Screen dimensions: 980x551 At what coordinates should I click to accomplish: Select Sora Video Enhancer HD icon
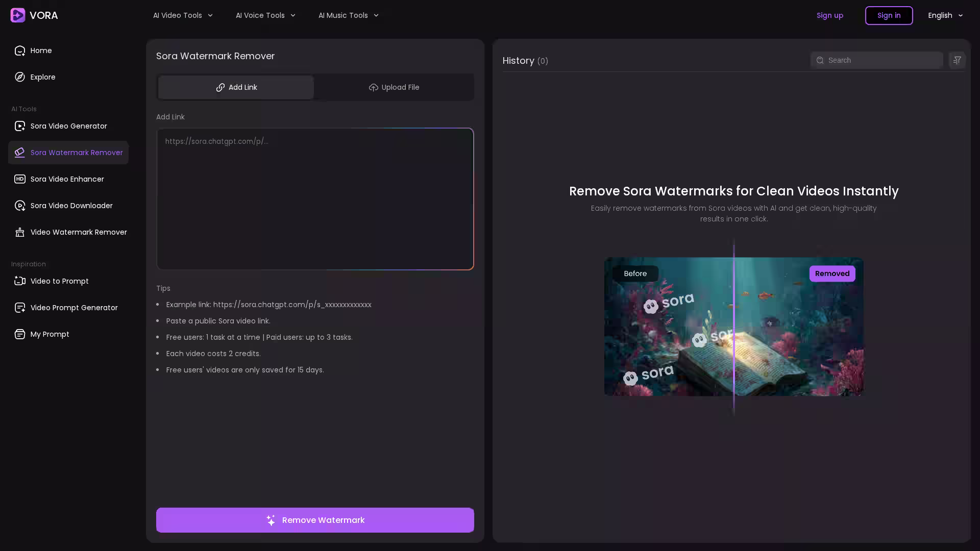[x=20, y=179]
